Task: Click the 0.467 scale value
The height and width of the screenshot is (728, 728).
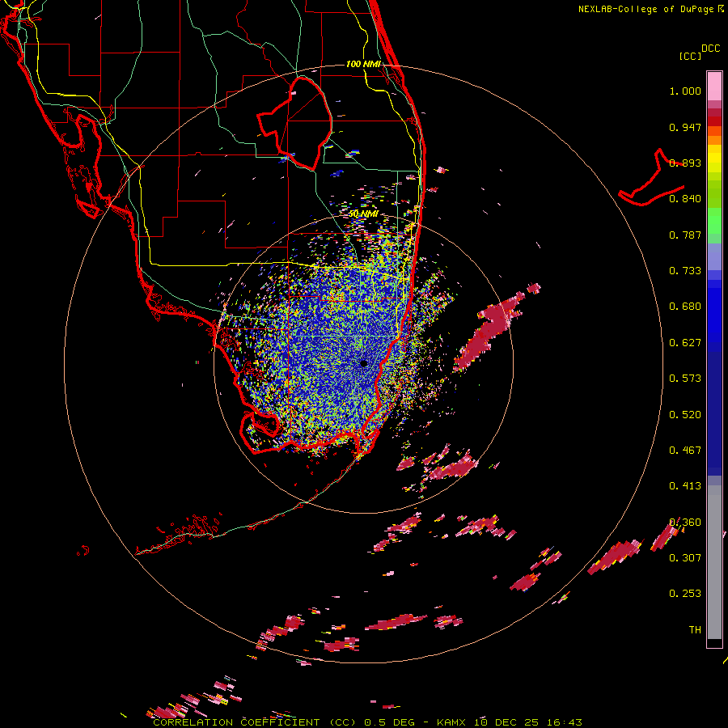Action: [x=685, y=451]
